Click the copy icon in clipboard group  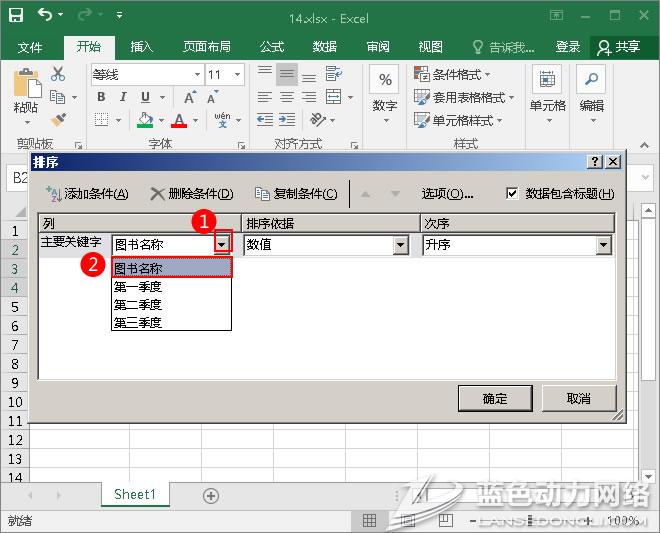57,97
